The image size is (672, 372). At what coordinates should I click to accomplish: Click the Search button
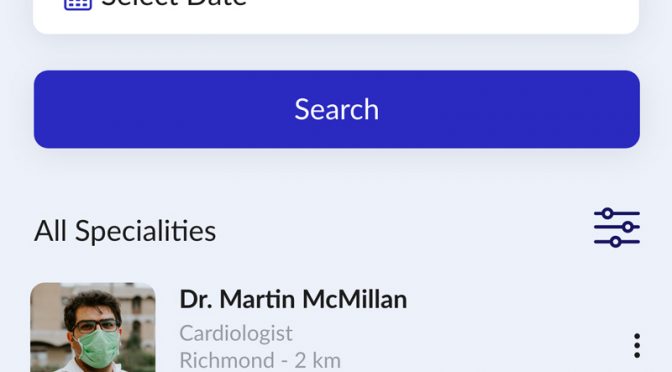(x=337, y=109)
